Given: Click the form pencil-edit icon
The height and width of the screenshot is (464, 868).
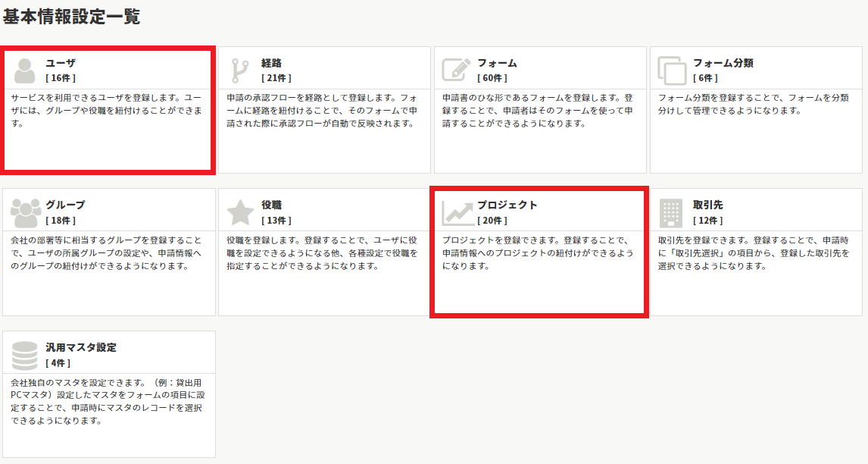Looking at the screenshot, I should [456, 70].
